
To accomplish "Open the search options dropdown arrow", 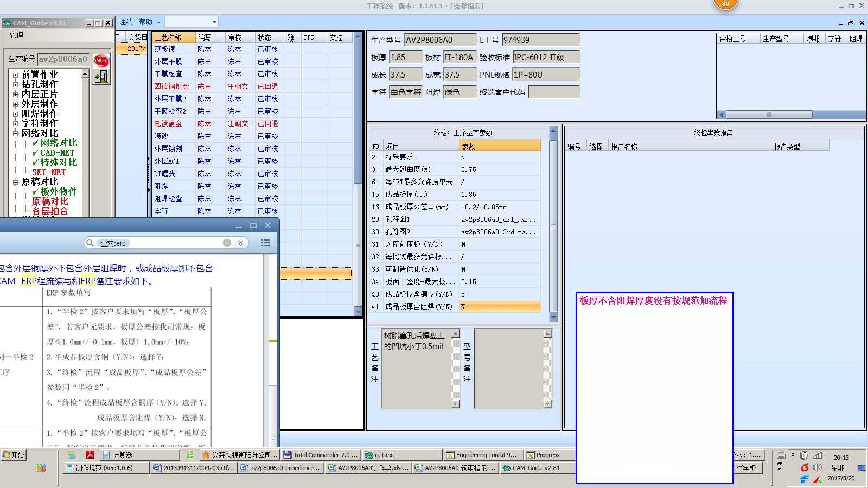I will pos(240,243).
